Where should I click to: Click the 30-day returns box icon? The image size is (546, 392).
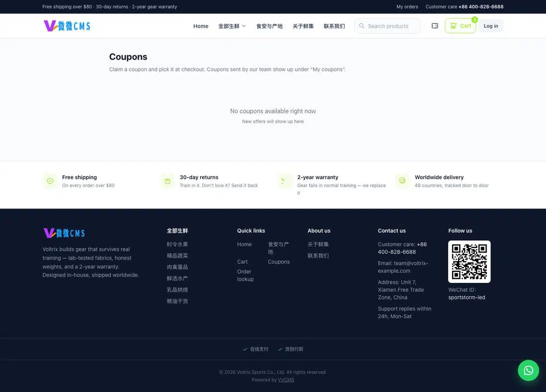(167, 181)
